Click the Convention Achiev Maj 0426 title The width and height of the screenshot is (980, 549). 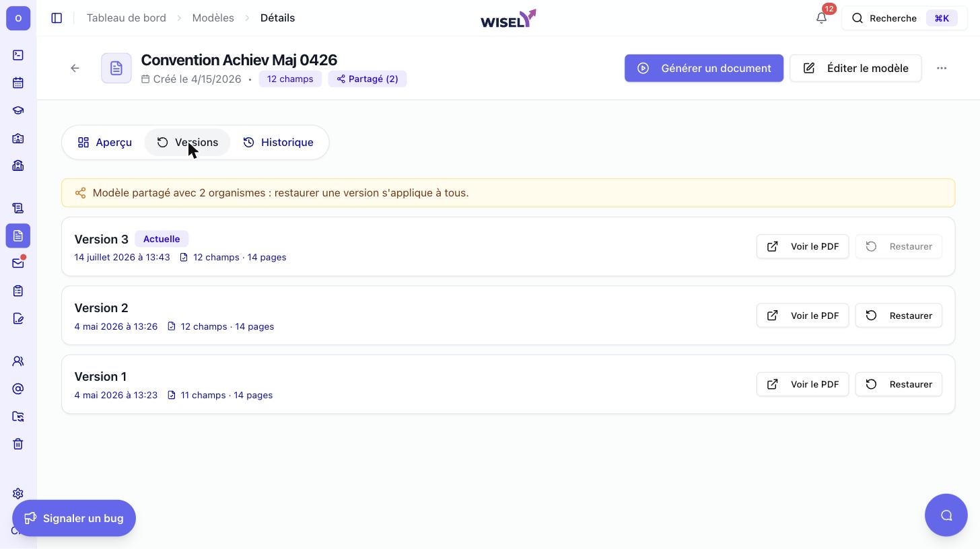(x=239, y=60)
